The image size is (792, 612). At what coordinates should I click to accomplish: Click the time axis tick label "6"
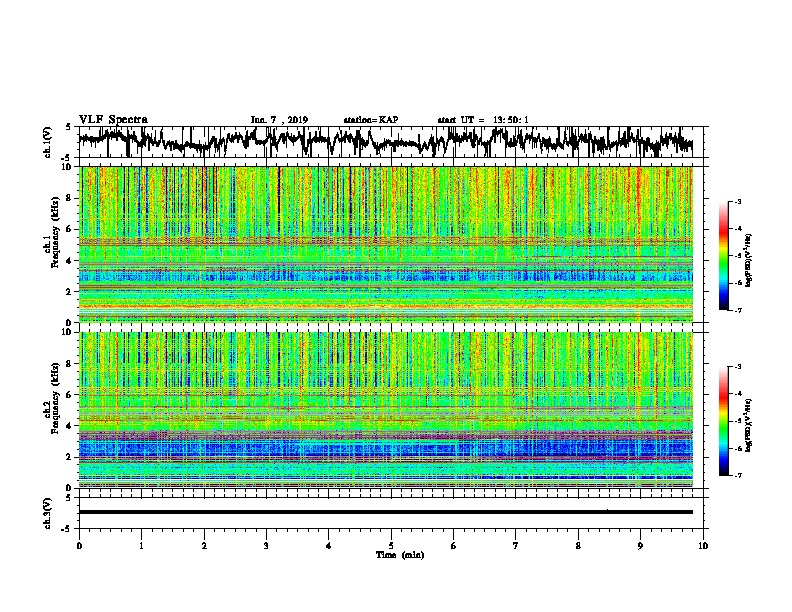coord(454,546)
